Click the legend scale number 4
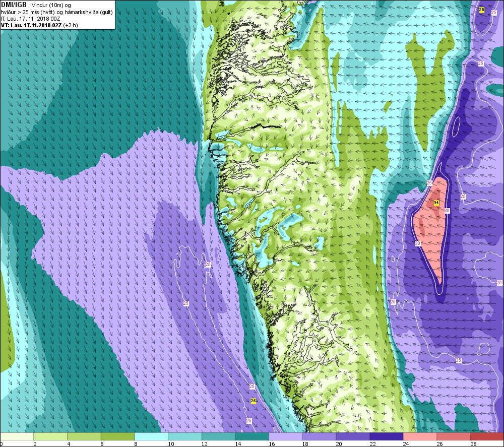Screen dimensions: 504x447 click(69, 444)
